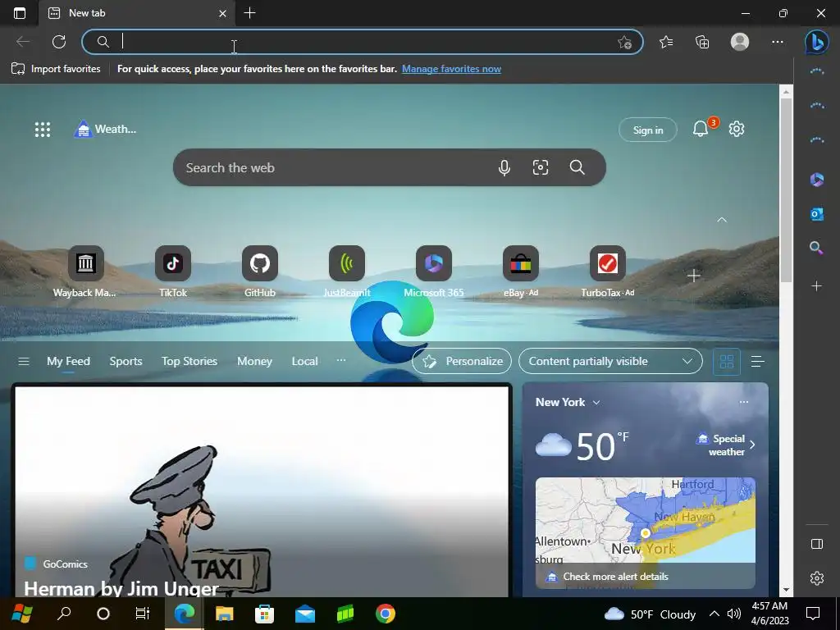Open Bing chat sidebar button
The image size is (840, 630).
pos(817,42)
